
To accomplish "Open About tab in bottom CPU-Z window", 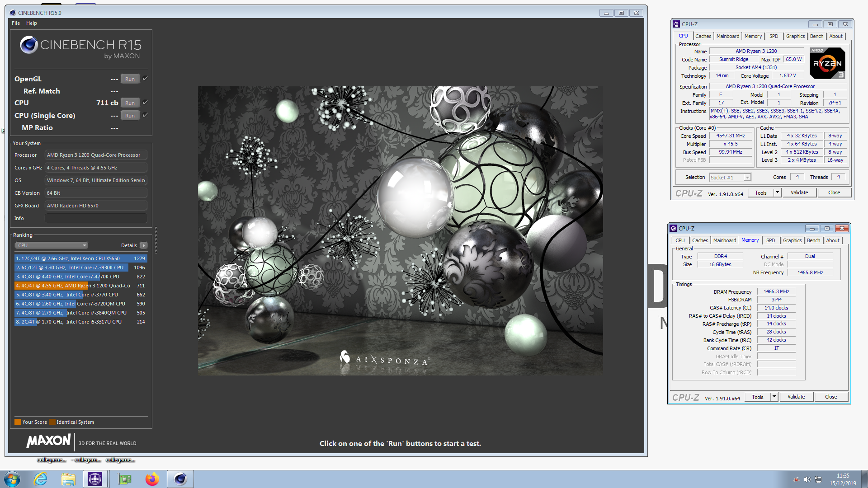I will [833, 240].
